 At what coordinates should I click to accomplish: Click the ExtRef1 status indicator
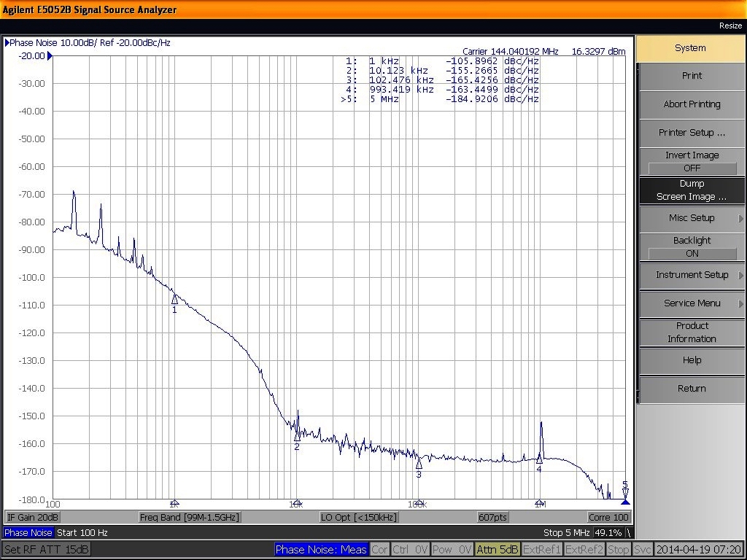click(542, 550)
